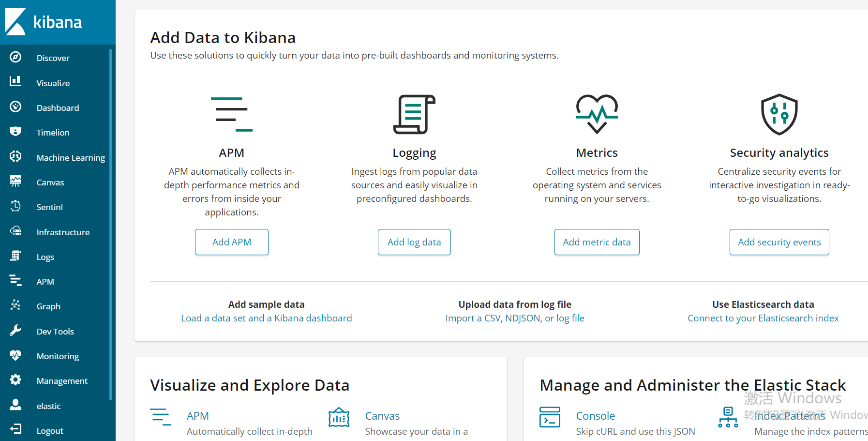The image size is (868, 441).
Task: Click the Add sample data heading
Action: (x=267, y=304)
